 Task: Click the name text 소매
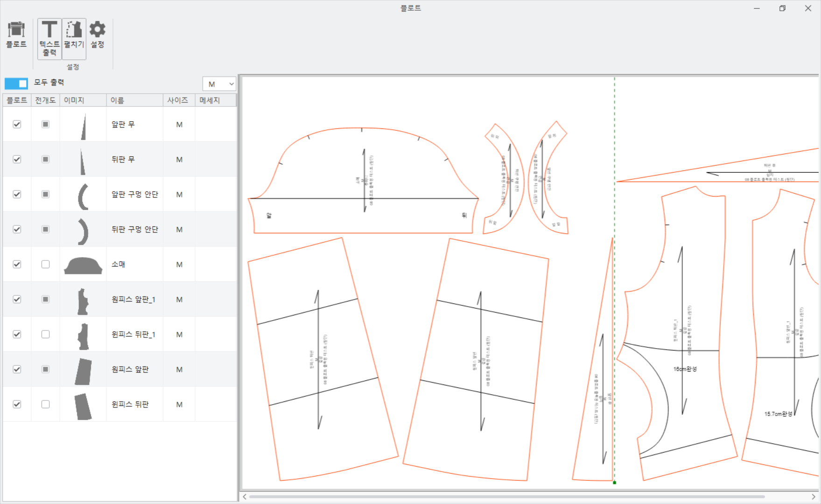tap(118, 264)
